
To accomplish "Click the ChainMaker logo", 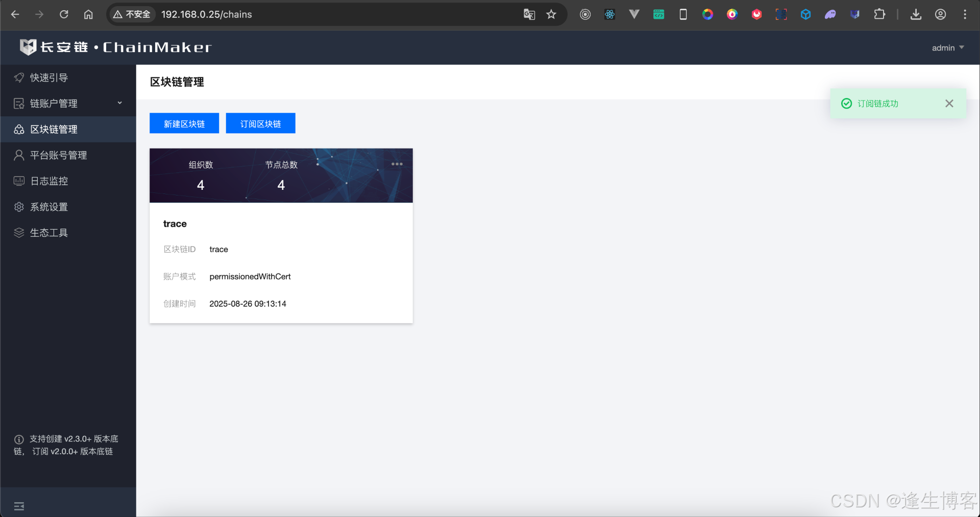I will point(115,47).
